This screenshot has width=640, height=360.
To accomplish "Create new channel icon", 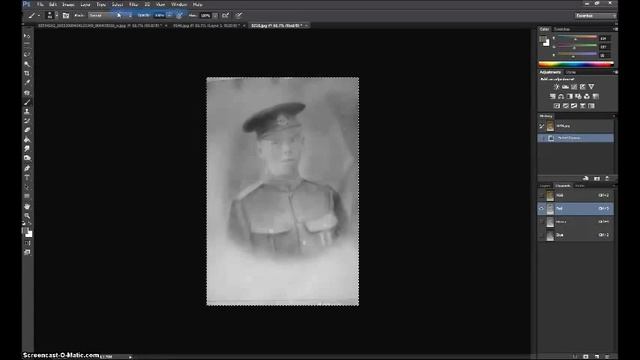I will 597,356.
